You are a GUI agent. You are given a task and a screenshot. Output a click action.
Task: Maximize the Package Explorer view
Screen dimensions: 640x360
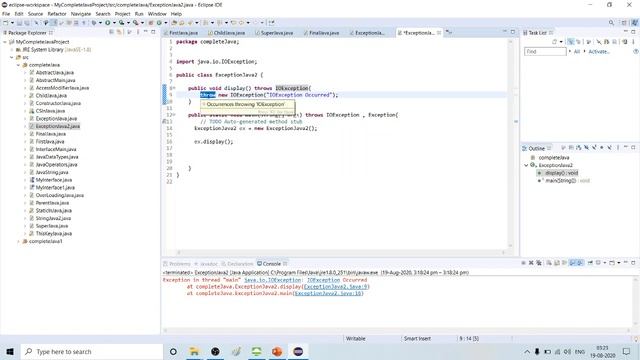(153, 32)
